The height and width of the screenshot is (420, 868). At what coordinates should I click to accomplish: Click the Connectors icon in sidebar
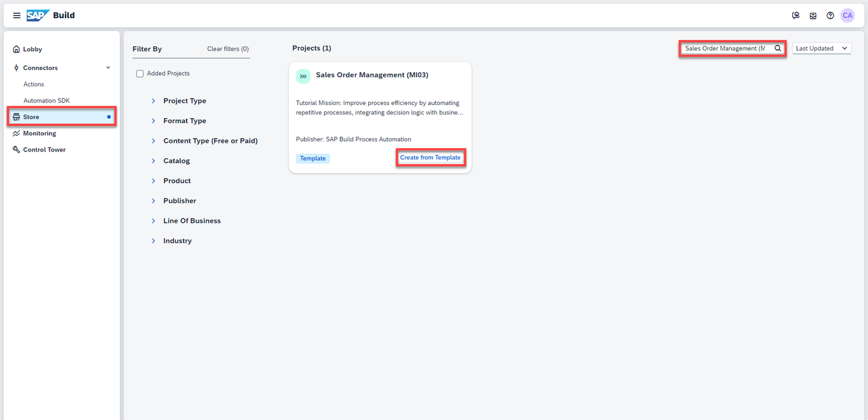click(16, 68)
